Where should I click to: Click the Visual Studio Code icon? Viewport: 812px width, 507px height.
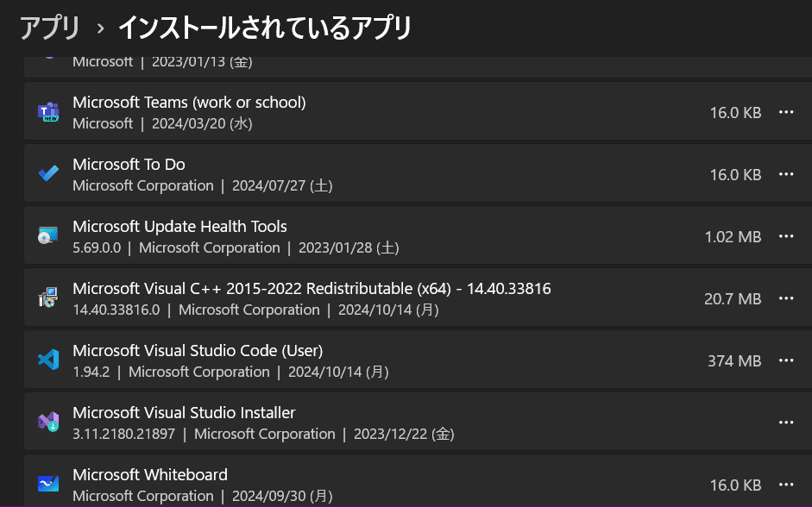[48, 360]
